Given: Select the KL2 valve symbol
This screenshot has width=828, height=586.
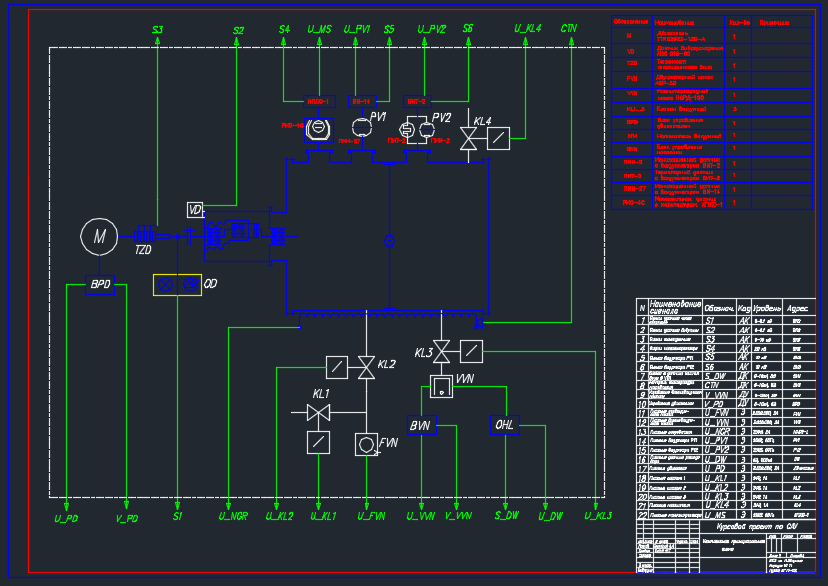Looking at the screenshot, I should [367, 368].
